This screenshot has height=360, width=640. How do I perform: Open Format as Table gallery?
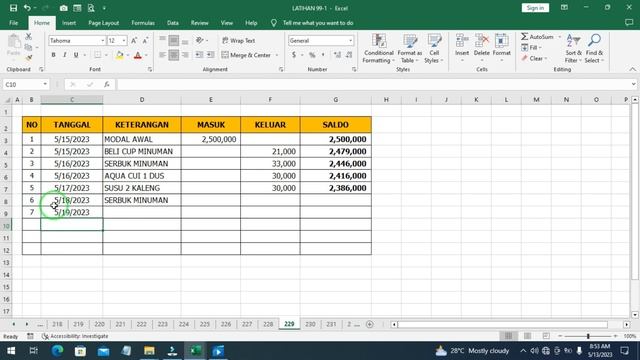(409, 49)
